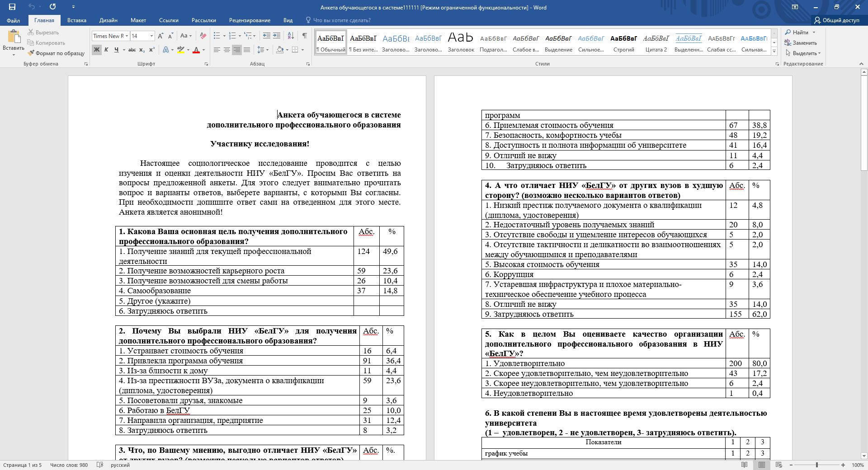Select the sort icon in the Абзац group
This screenshot has width=868, height=470.
[x=291, y=36]
